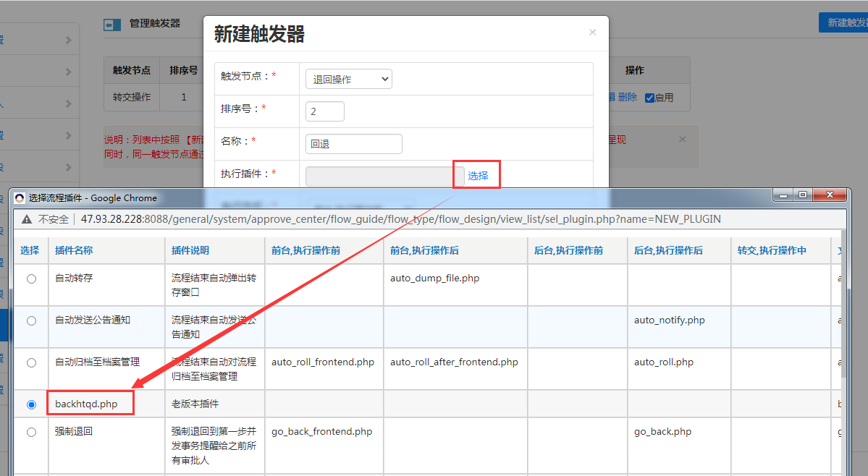Image resolution: width=868 pixels, height=476 pixels.
Task: Click the backhtqd.php plugin name
Action: click(86, 404)
